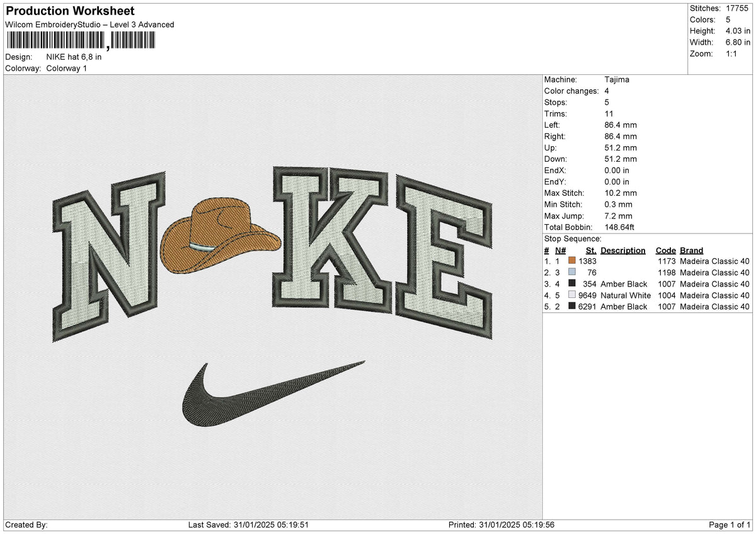
Task: Pick the black swatch next to 354 stitches
Action: pos(572,283)
